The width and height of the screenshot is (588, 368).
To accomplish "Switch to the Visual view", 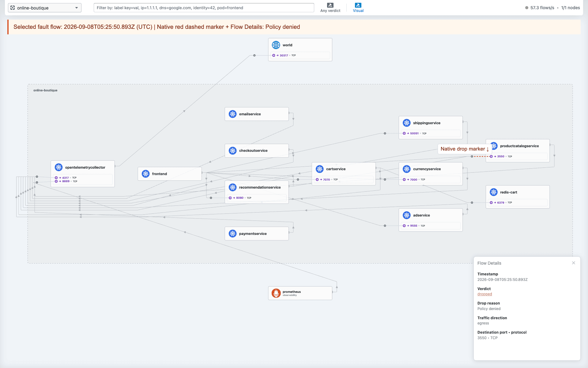I will 358,8.
